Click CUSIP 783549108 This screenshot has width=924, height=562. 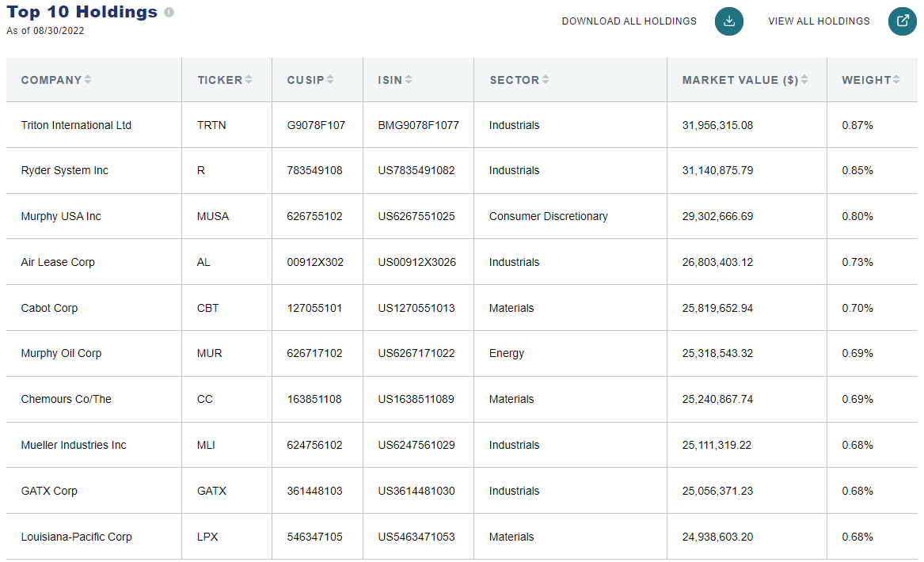(x=314, y=171)
